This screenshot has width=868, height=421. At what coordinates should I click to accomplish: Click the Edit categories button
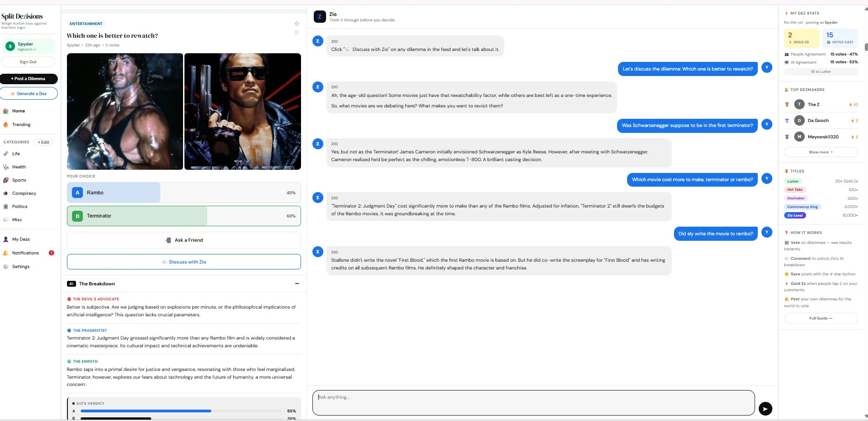pos(43,142)
